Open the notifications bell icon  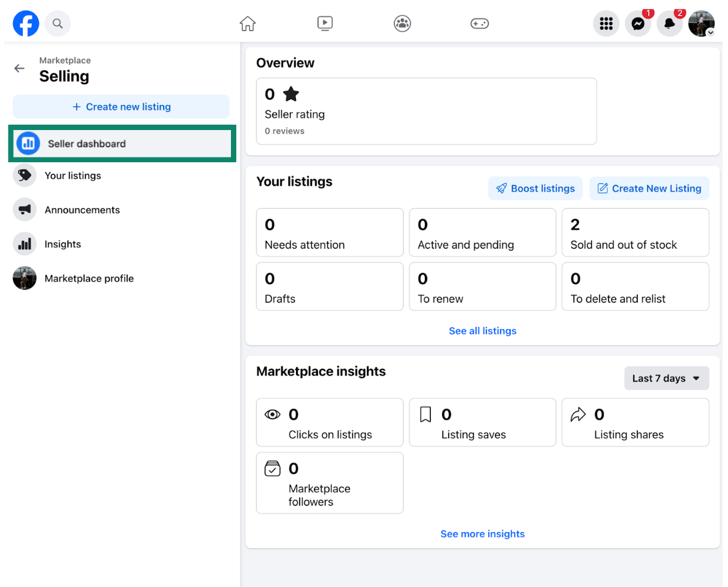coord(670,24)
